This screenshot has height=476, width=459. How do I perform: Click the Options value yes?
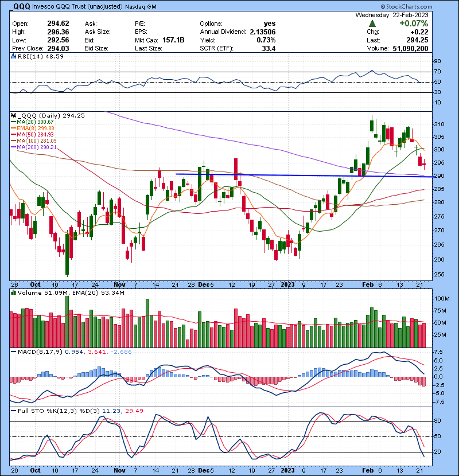point(270,24)
